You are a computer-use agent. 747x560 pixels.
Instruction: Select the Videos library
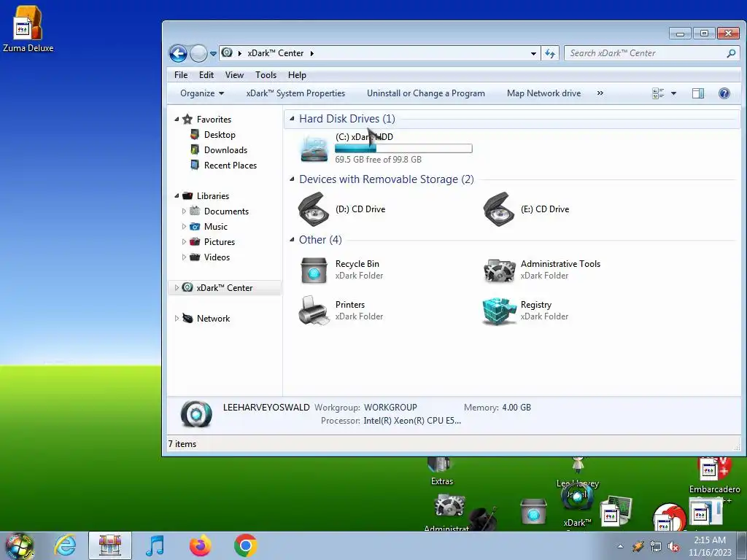tap(217, 257)
